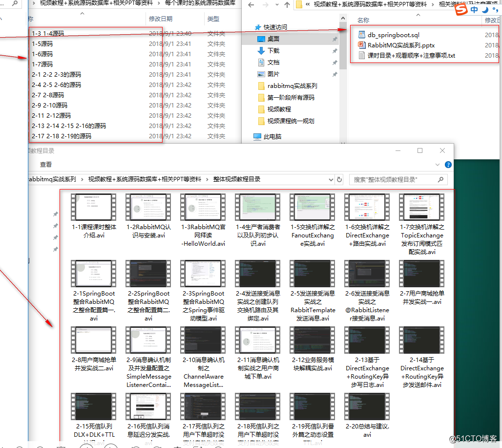
Task: Select the 2-7用户商城抢单并发实战一.avi icon
Action: (421, 274)
